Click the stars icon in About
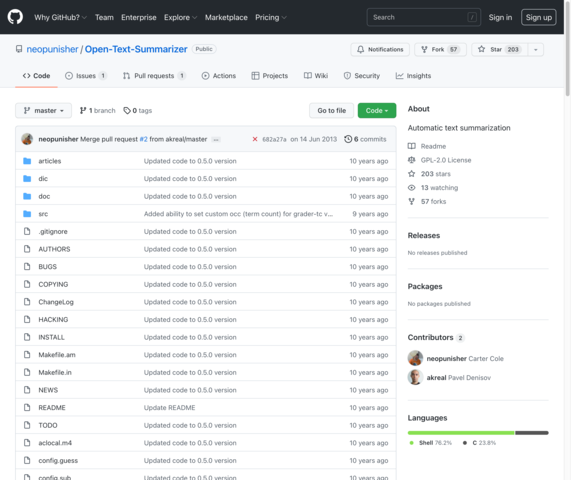Screen dimensions: 571x480 411,174
